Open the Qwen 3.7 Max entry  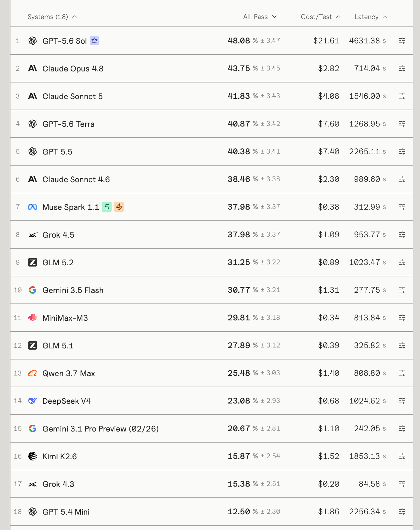coord(69,373)
